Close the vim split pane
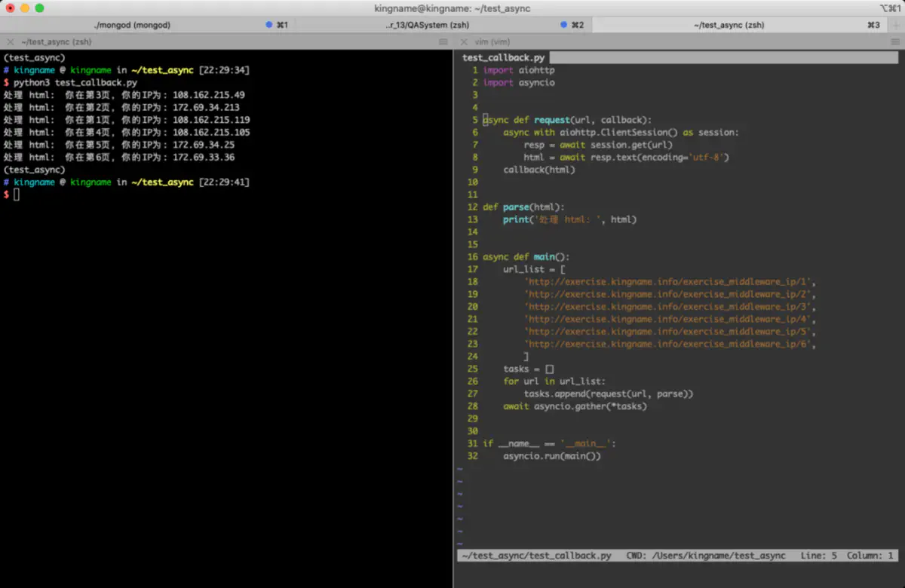905x588 pixels. (x=464, y=42)
